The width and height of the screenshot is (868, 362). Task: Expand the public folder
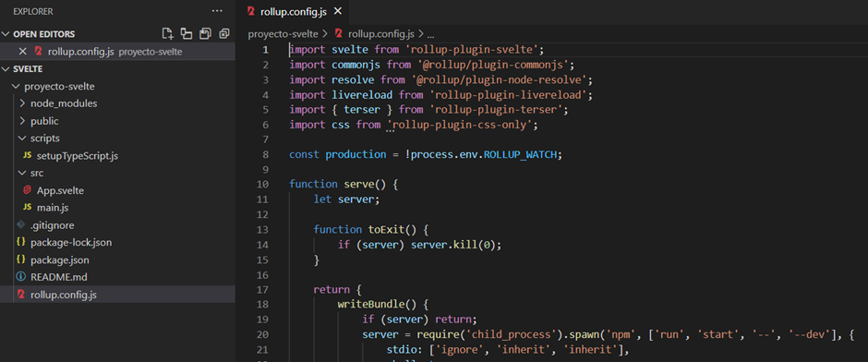coord(22,121)
